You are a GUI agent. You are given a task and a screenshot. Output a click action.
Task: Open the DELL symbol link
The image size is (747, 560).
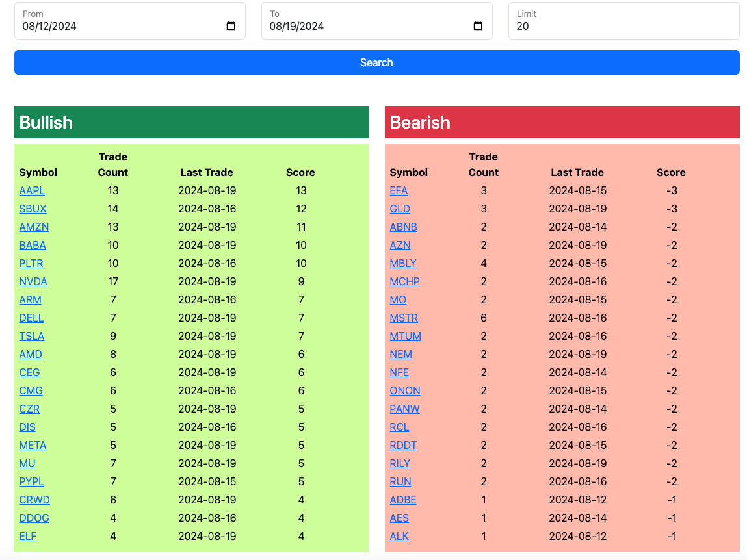(31, 318)
